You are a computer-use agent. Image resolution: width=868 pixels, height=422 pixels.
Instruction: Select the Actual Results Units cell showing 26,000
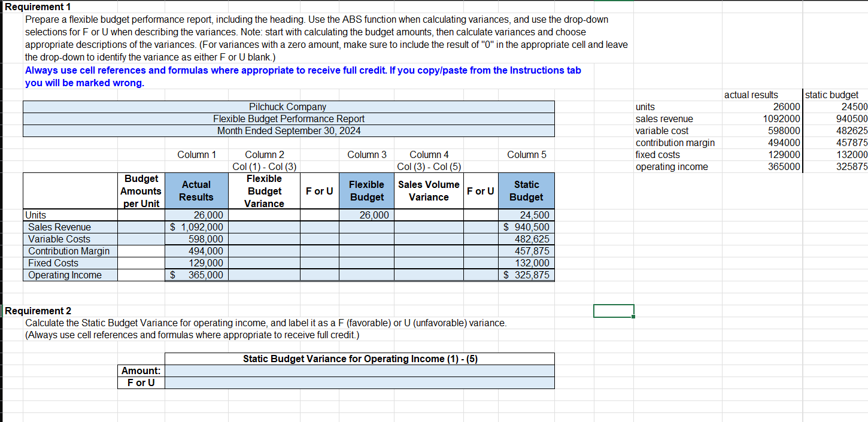(198, 215)
